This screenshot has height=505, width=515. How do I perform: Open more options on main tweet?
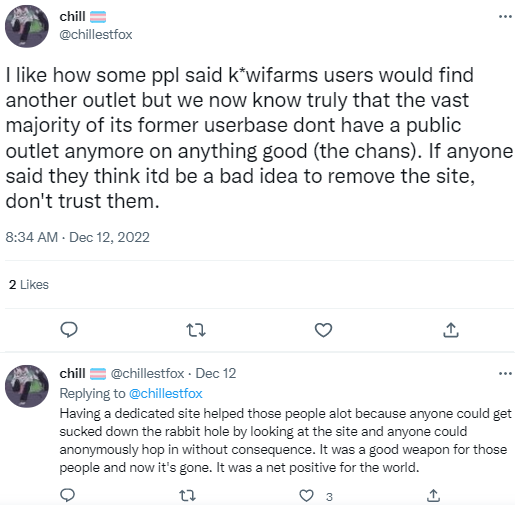(505, 16)
